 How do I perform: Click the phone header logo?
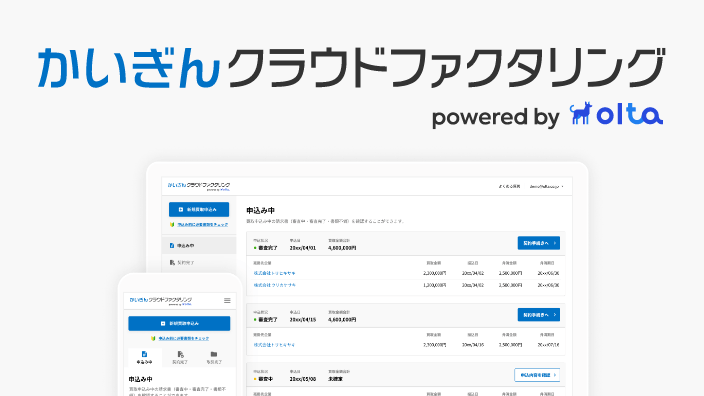point(161,301)
